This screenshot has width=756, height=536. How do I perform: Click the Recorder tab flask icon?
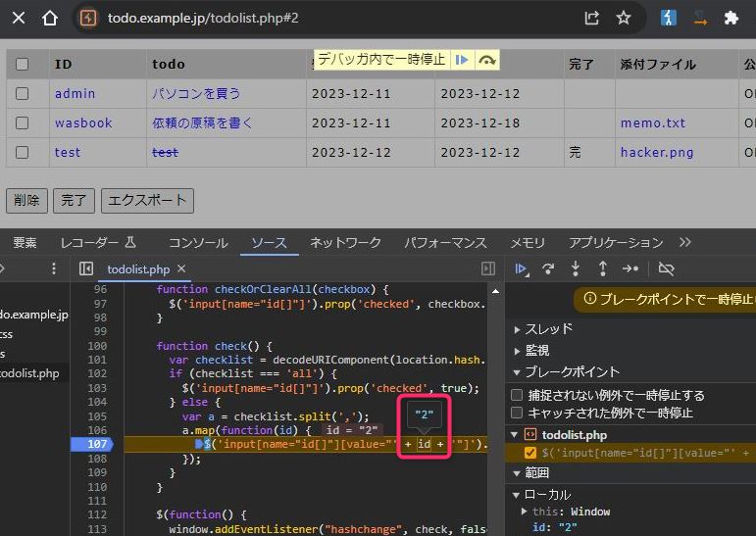[130, 242]
